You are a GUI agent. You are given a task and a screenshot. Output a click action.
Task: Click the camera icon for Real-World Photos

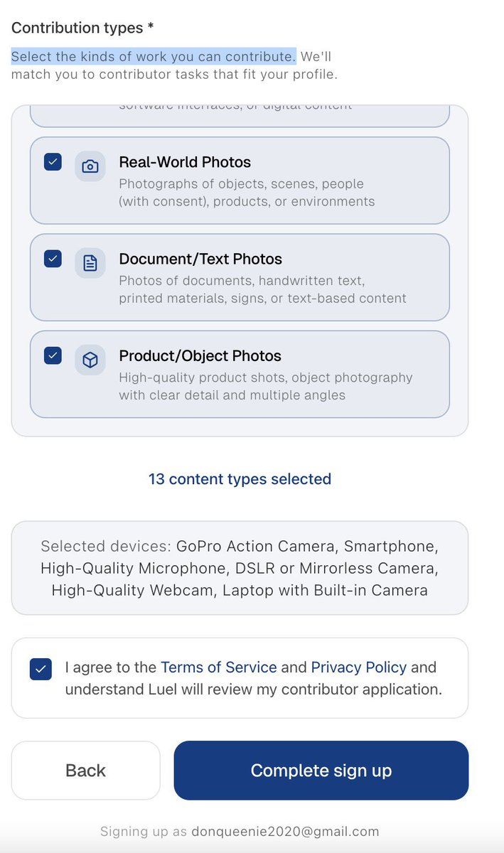pos(90,166)
